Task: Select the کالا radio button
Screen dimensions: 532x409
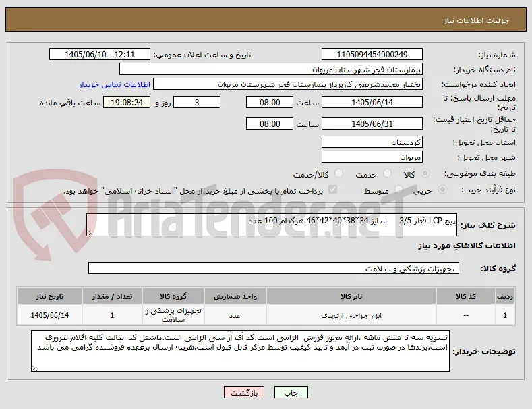Action: pyautogui.click(x=425, y=173)
